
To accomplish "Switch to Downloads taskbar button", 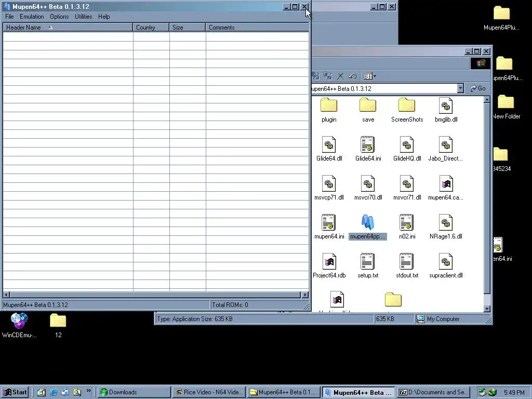I will pyautogui.click(x=134, y=392).
